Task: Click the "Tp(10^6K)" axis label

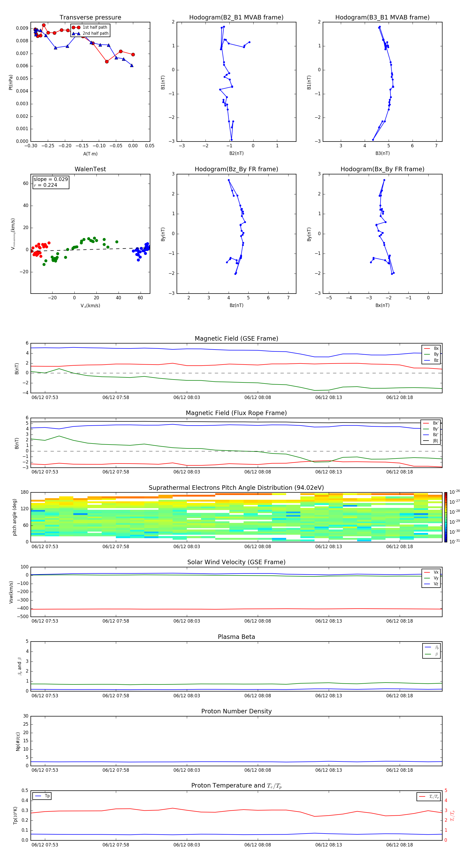Action: click(x=15, y=815)
